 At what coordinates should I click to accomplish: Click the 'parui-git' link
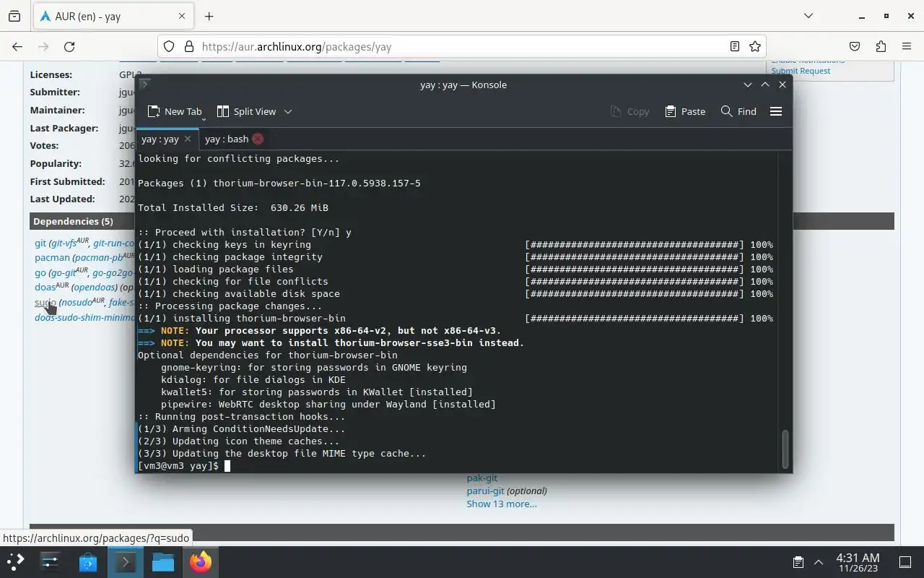pyautogui.click(x=485, y=491)
